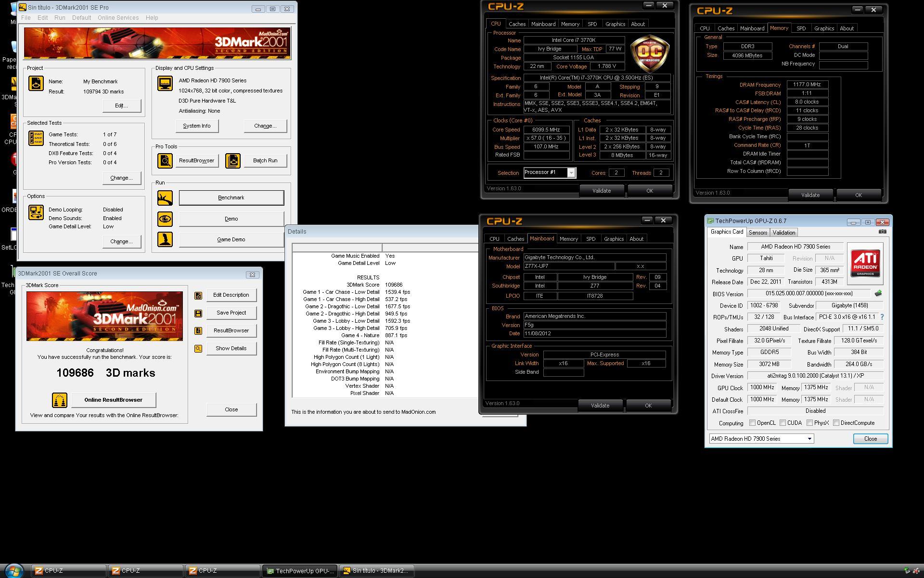The image size is (924, 578).
Task: Click the Edit... button under Project
Action: pos(121,105)
